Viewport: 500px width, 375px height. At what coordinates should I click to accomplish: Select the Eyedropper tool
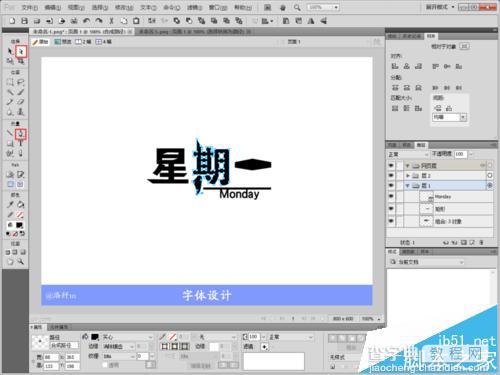pyautogui.click(x=10, y=204)
